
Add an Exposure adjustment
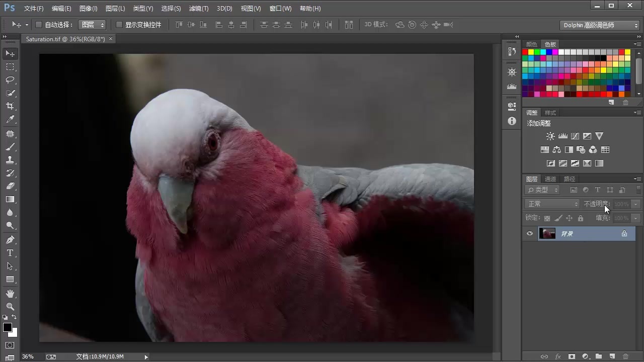pyautogui.click(x=587, y=136)
